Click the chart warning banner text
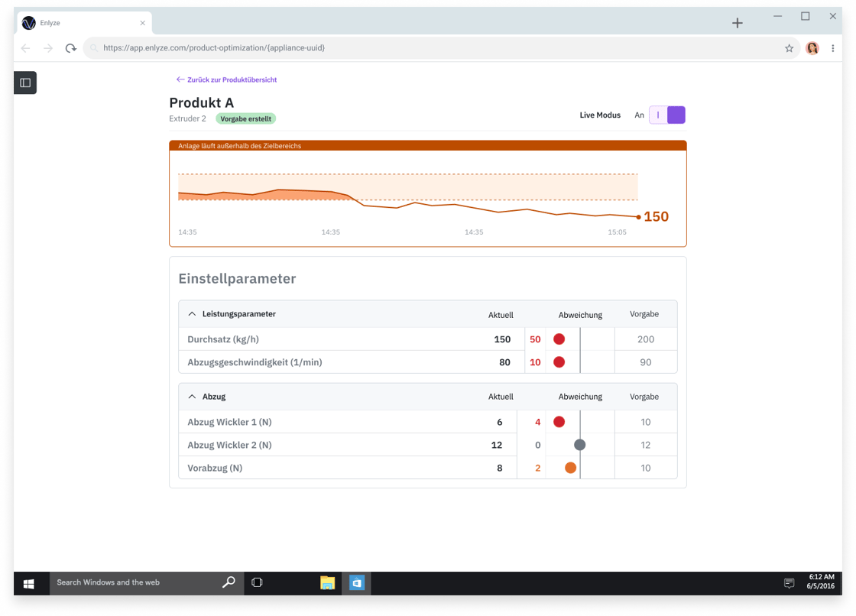The width and height of the screenshot is (856, 616). click(x=240, y=146)
